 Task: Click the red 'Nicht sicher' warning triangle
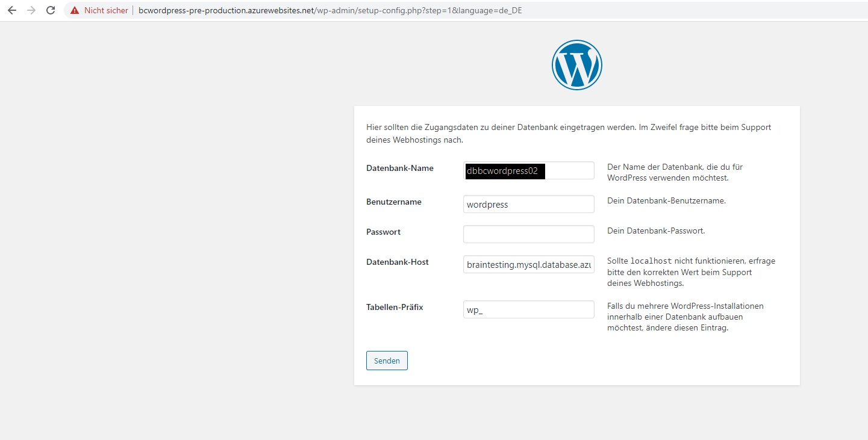[x=73, y=10]
